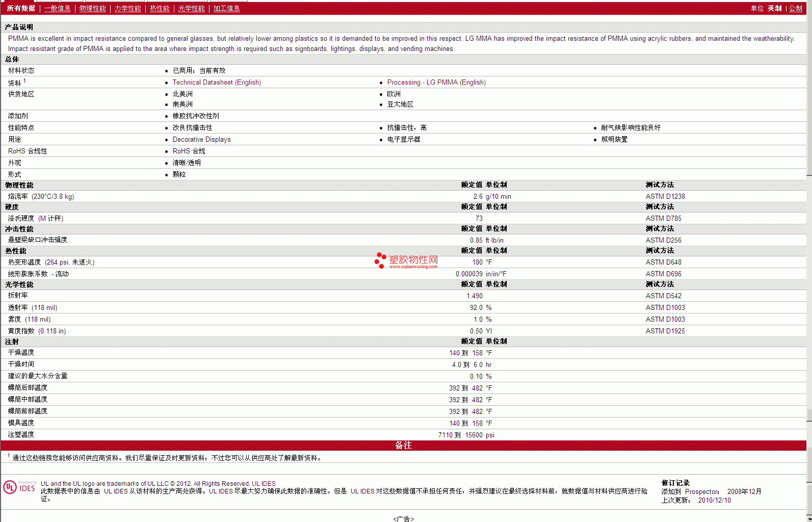Click the 清晰/透明 appearance value

(x=187, y=163)
